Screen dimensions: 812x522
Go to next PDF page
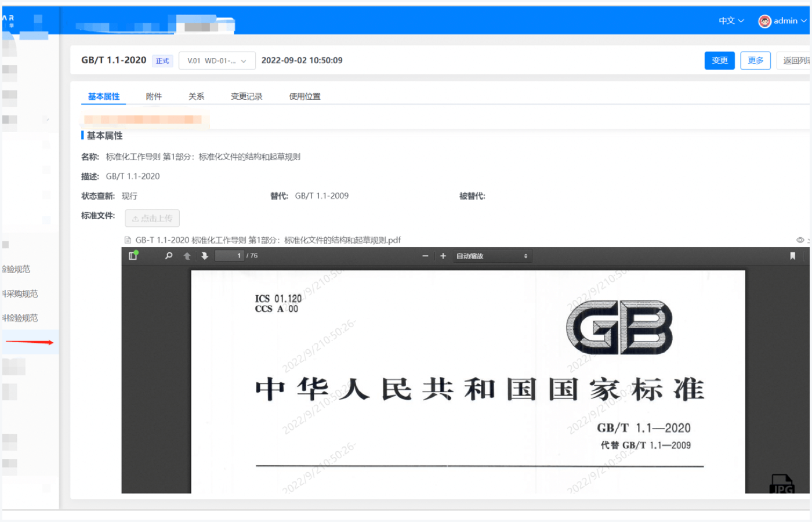click(x=205, y=256)
